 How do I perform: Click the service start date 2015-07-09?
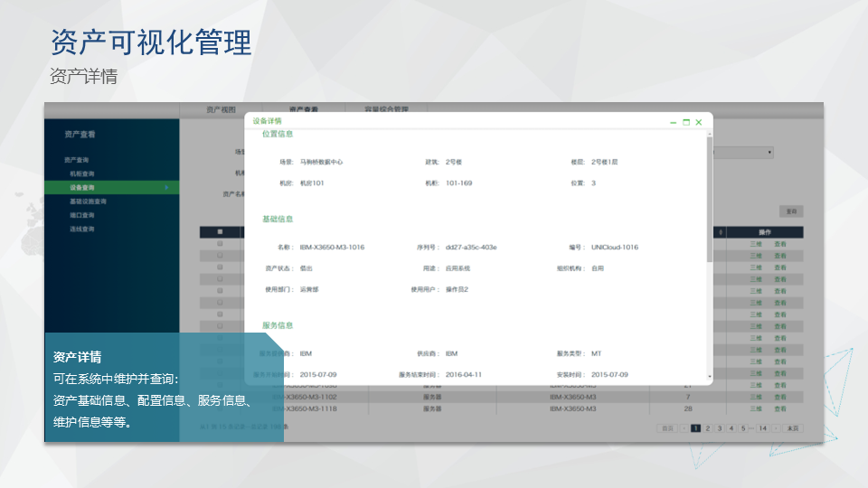[x=318, y=374]
